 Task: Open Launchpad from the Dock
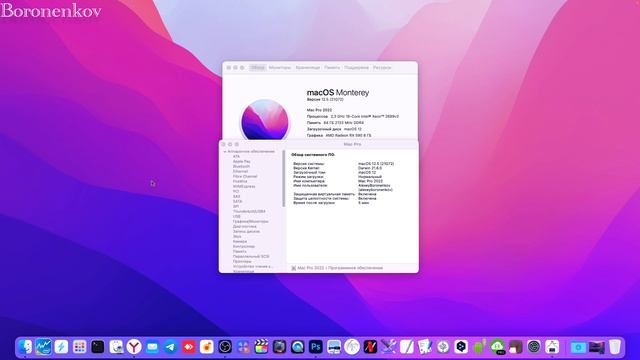tap(80, 347)
